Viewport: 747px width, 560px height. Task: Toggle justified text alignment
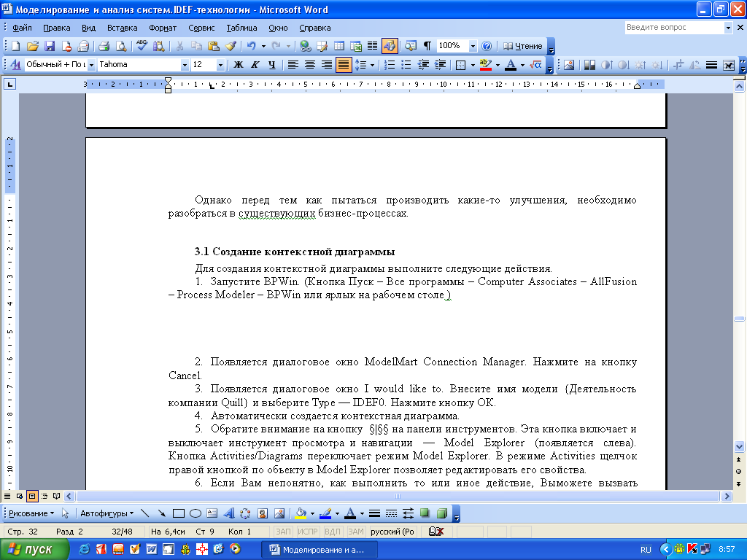(x=344, y=65)
